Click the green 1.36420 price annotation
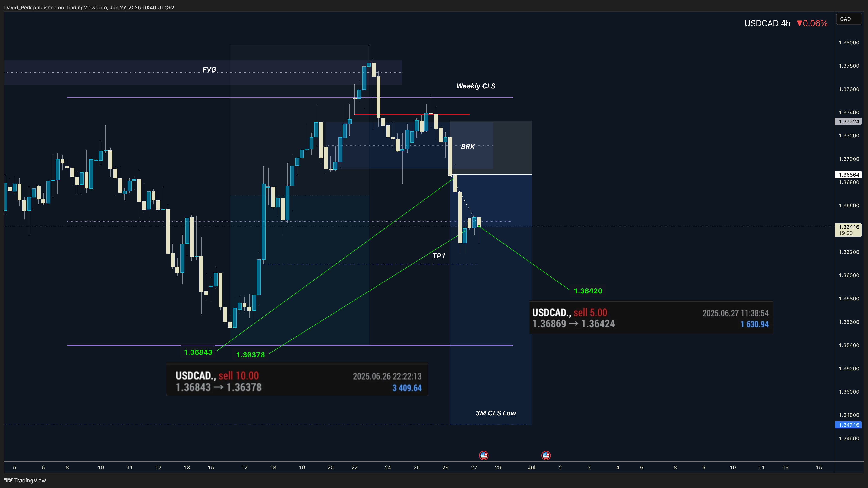This screenshot has width=868, height=488. click(588, 291)
